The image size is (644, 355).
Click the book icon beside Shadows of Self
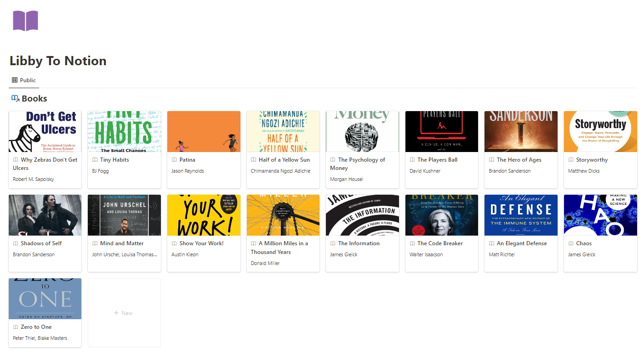16,243
